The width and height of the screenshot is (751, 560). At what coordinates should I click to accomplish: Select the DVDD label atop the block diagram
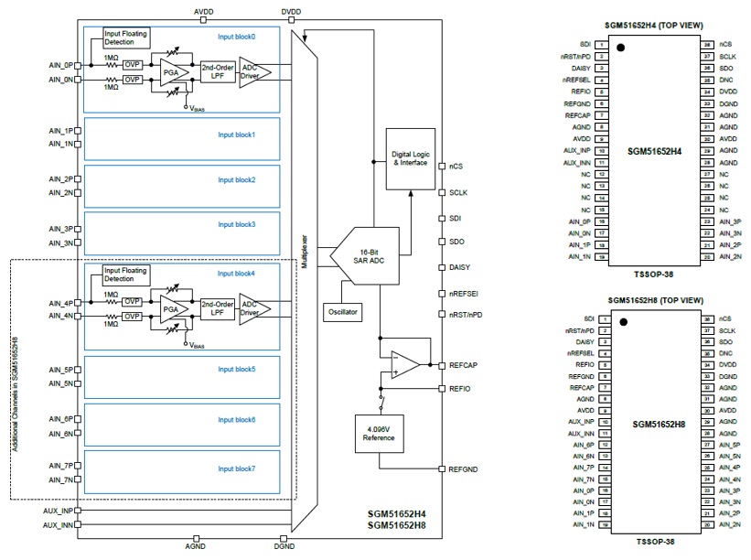(291, 12)
